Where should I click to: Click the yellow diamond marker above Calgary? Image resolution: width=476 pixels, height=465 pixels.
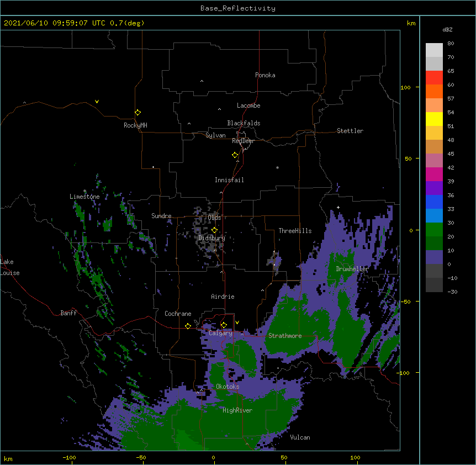(x=224, y=325)
